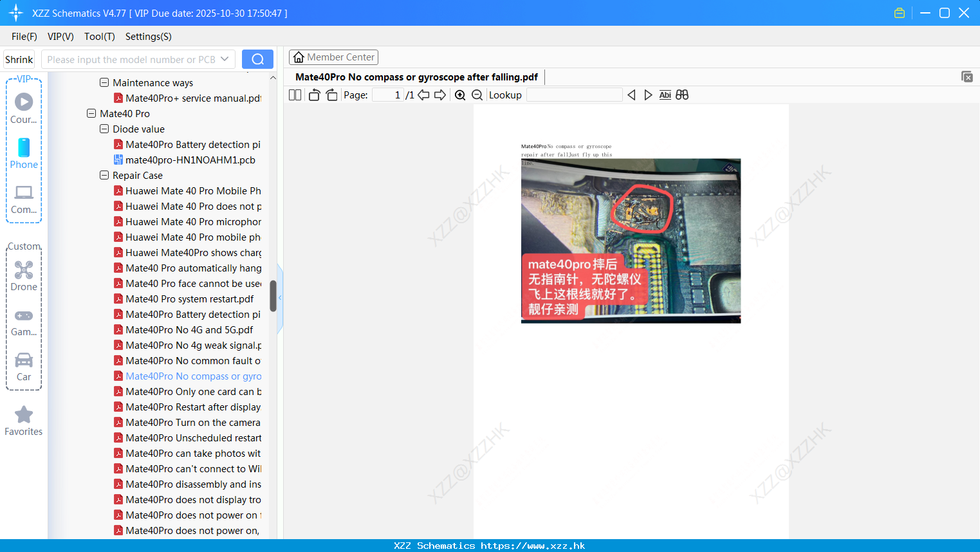This screenshot has height=552, width=980.
Task: Collapse the Mate40 Pro node
Action: pos(91,113)
